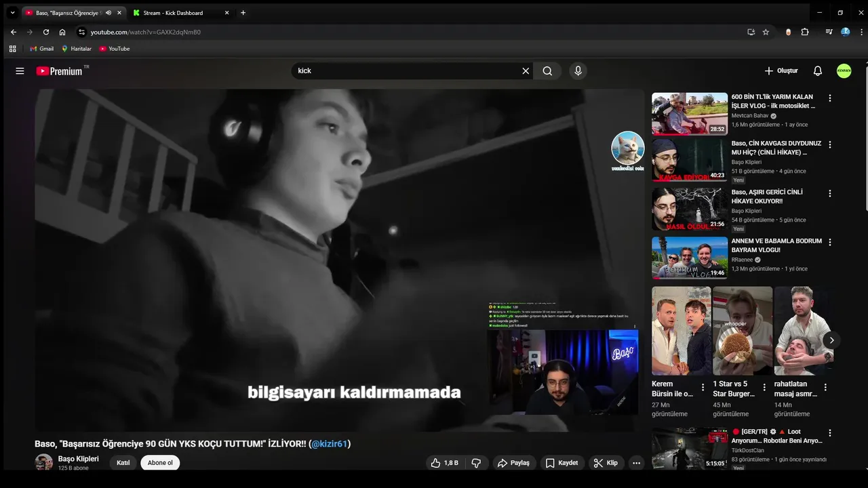Open the Gmail bookmark

[x=41, y=49]
